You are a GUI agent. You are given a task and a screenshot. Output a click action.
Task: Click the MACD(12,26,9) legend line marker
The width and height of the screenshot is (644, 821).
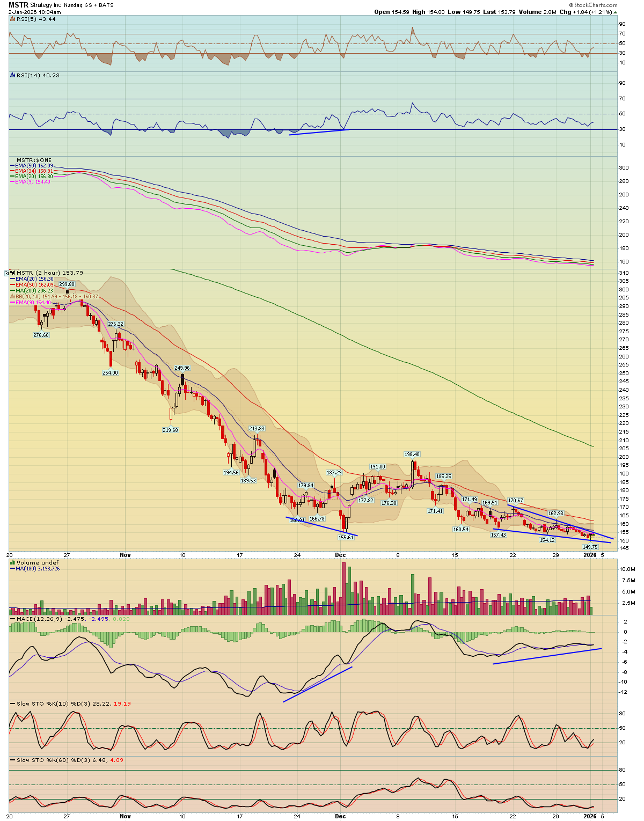coord(13,619)
